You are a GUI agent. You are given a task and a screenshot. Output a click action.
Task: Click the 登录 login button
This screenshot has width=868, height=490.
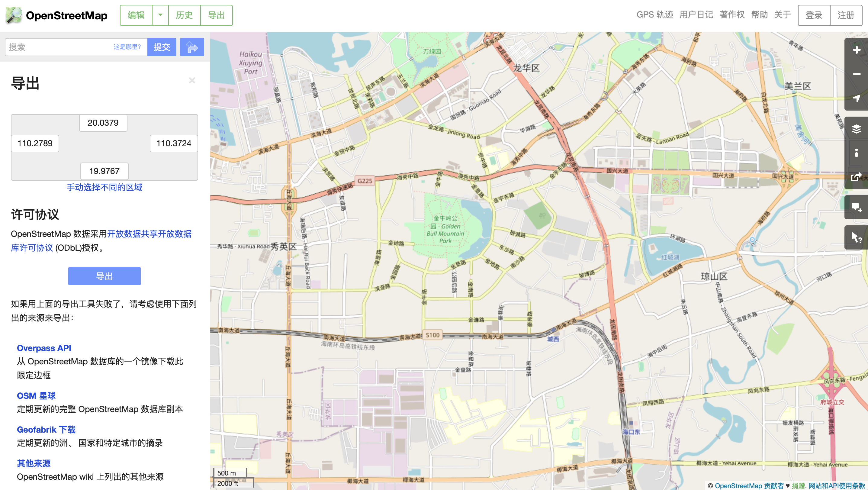pyautogui.click(x=814, y=15)
